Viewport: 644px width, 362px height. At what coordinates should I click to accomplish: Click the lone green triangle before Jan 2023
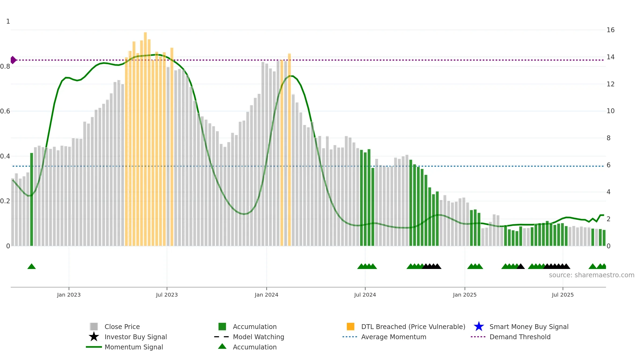[x=32, y=266]
